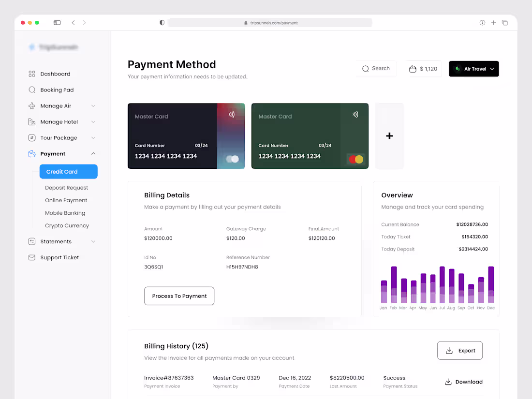Click the Payment wallet icon
This screenshot has width=532, height=399.
pos(31,154)
